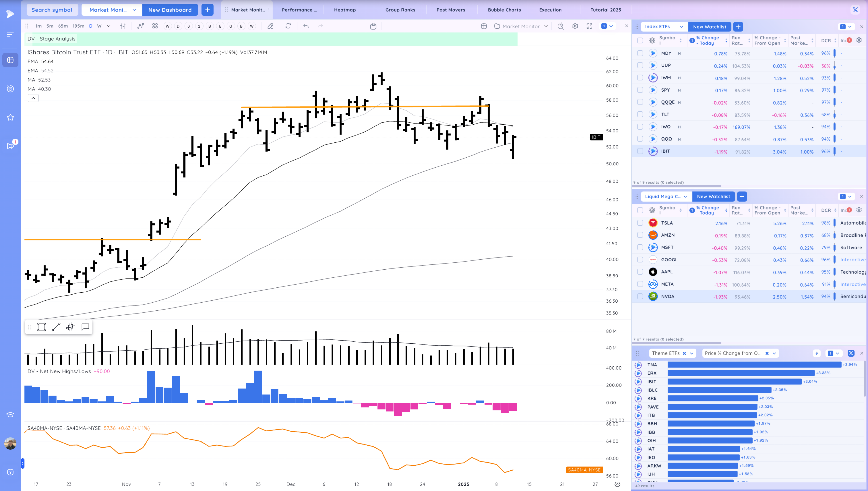
Task: Add a tab with plus next to New Dashboard
Action: pyautogui.click(x=208, y=10)
